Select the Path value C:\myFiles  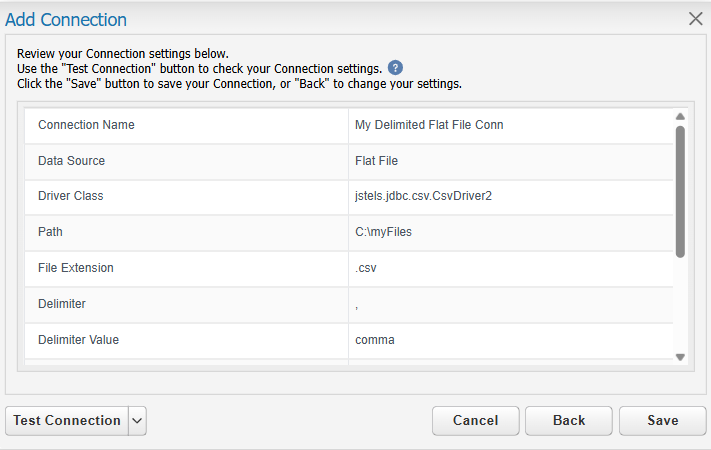tap(383, 232)
